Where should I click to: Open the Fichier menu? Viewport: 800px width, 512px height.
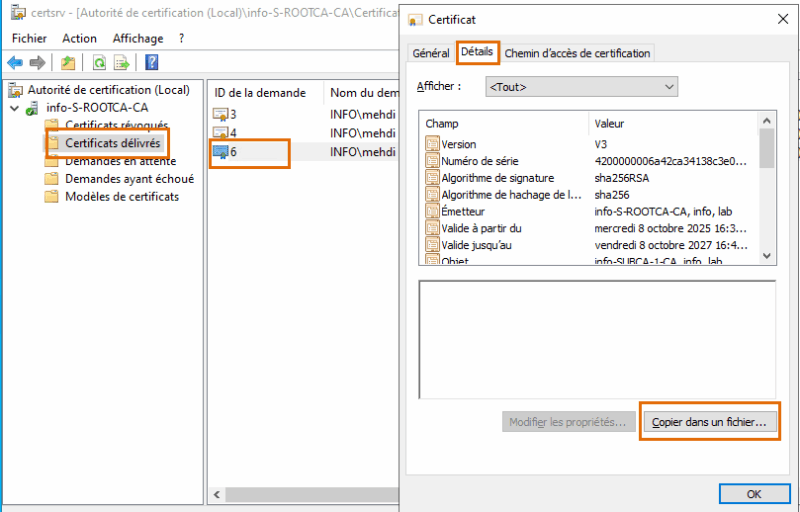29,38
